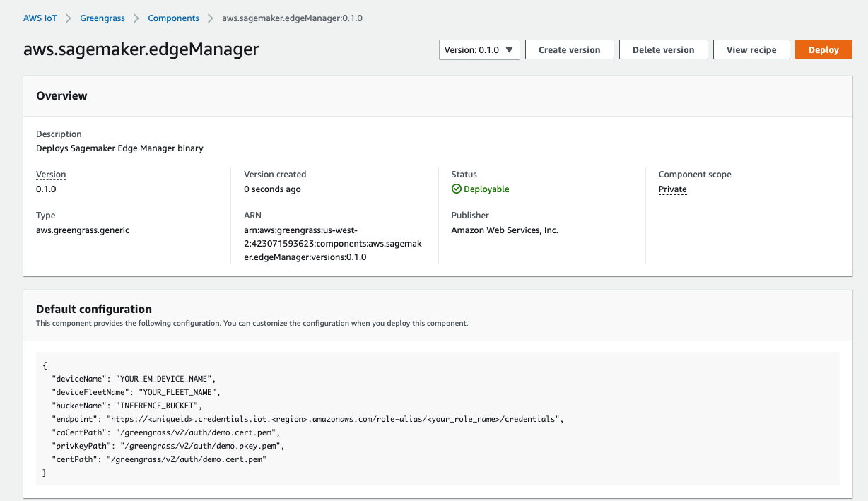Click the version value 0.1.0 in Overview
The image size is (868, 501).
(x=46, y=189)
